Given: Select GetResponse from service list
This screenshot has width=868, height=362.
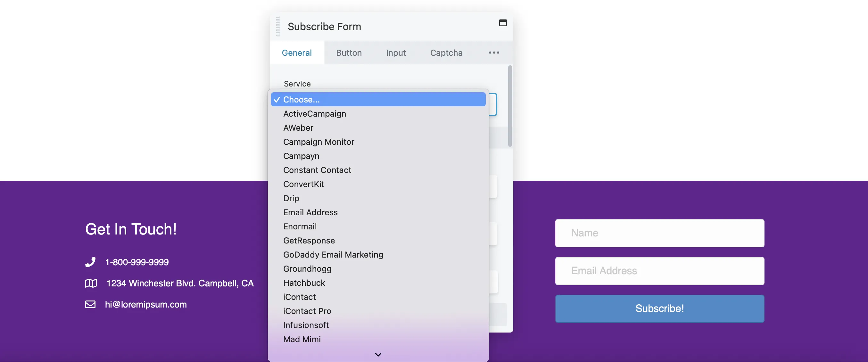Looking at the screenshot, I should (x=309, y=240).
